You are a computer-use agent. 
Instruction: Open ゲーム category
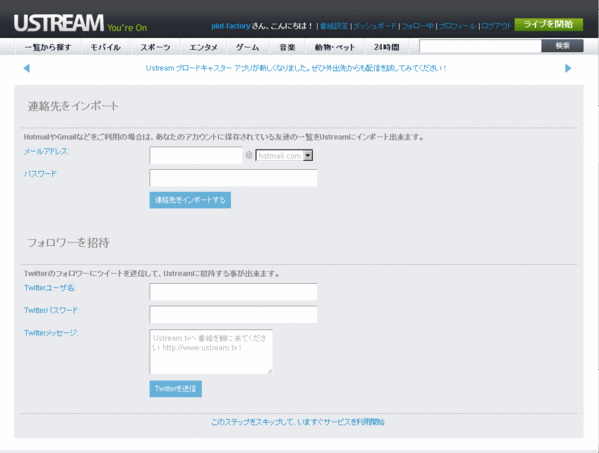click(248, 47)
